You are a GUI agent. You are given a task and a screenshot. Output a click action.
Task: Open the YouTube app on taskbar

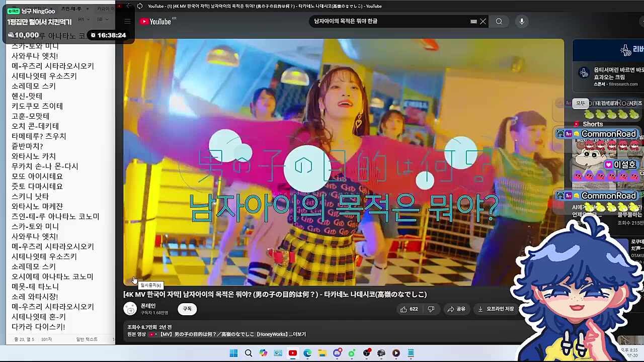tap(293, 353)
